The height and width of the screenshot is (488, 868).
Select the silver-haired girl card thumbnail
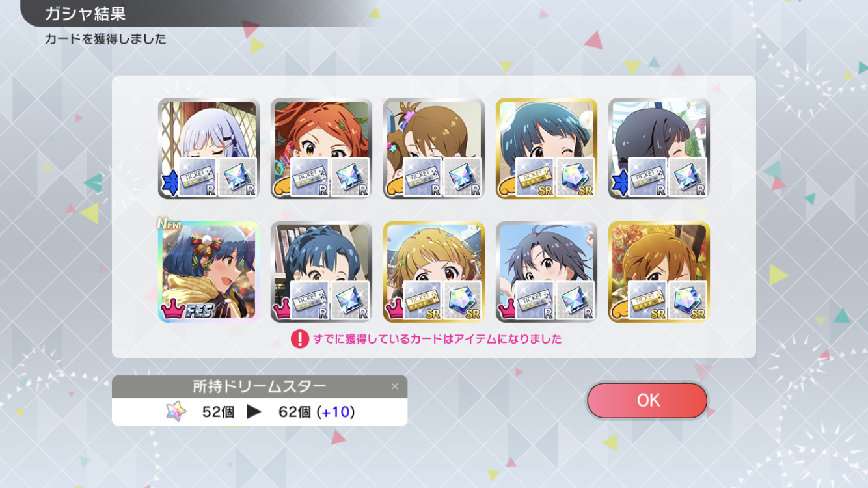click(x=209, y=148)
